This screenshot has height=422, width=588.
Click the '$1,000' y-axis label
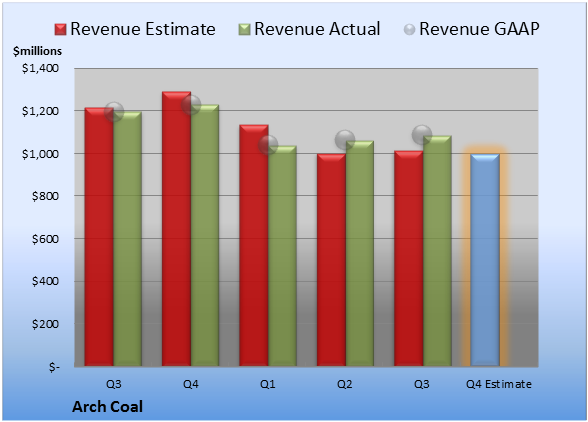coord(40,154)
